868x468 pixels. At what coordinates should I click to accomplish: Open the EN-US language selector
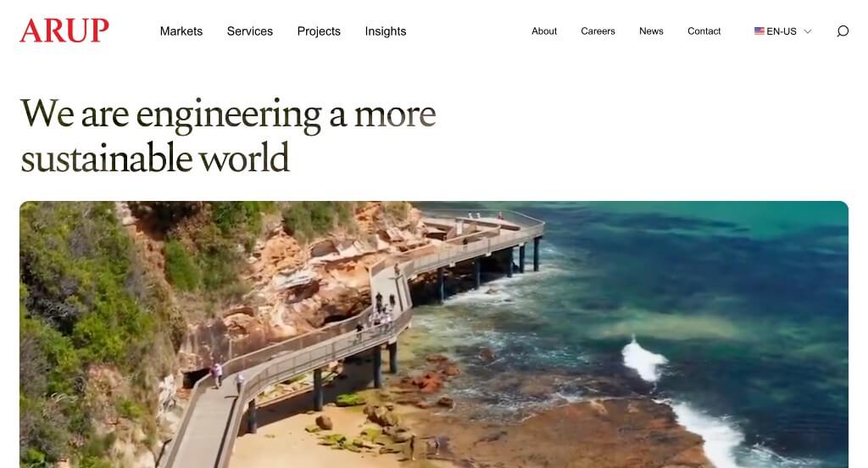782,31
